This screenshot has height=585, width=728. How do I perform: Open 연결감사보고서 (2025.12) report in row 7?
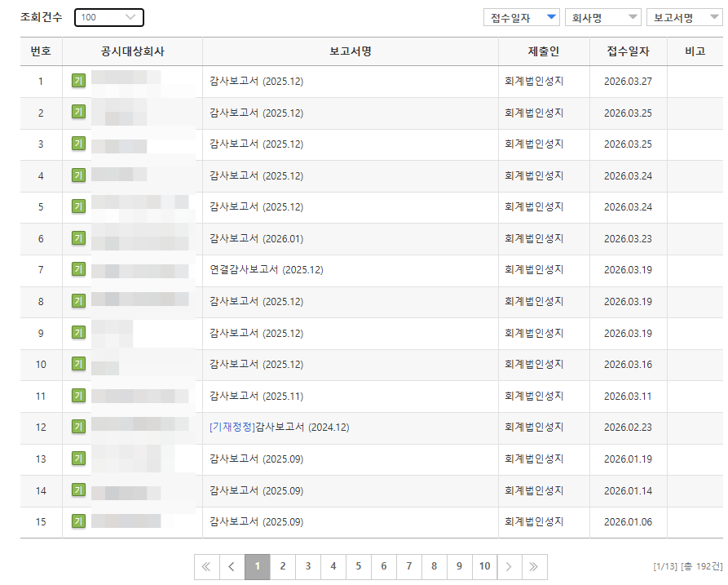(266, 270)
